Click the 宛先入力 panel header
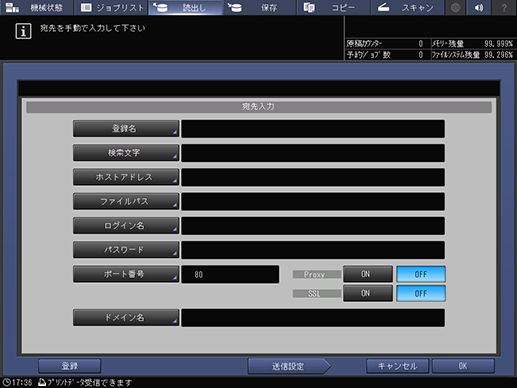The width and height of the screenshot is (517, 388). 259,107
